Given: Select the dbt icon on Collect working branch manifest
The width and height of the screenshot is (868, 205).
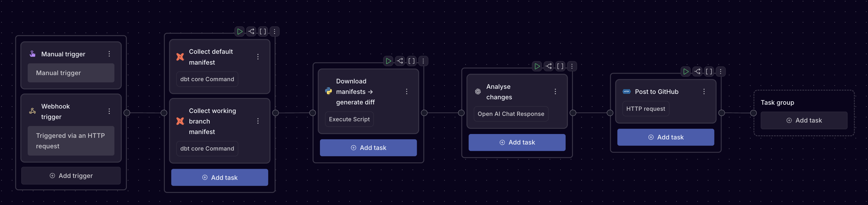Looking at the screenshot, I should click(x=180, y=121).
